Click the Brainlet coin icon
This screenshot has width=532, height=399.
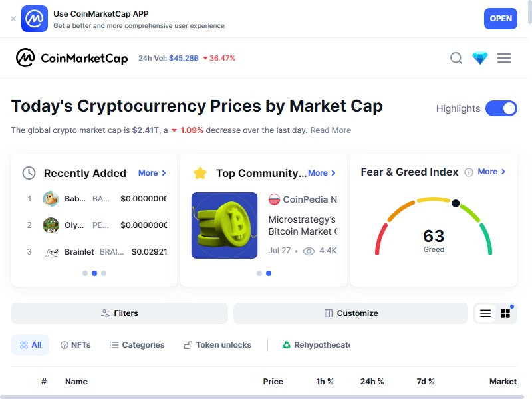tap(51, 252)
